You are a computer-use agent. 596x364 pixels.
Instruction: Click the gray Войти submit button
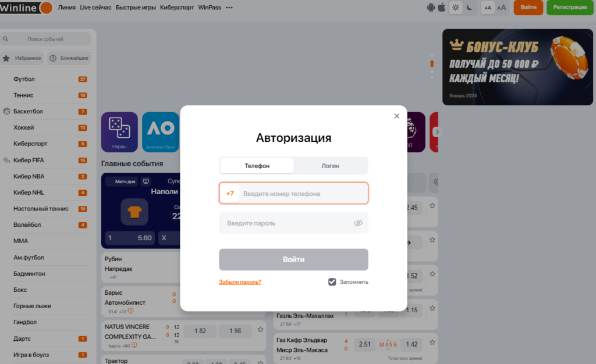(293, 259)
